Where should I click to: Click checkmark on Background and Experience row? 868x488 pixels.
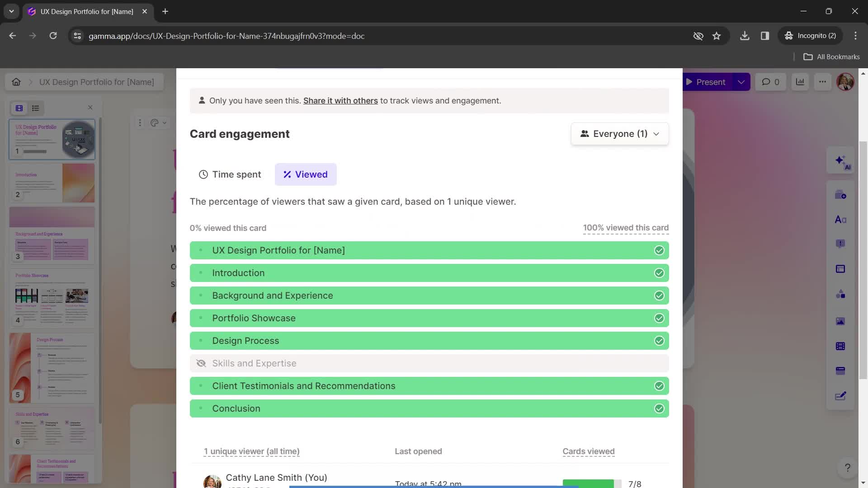659,296
